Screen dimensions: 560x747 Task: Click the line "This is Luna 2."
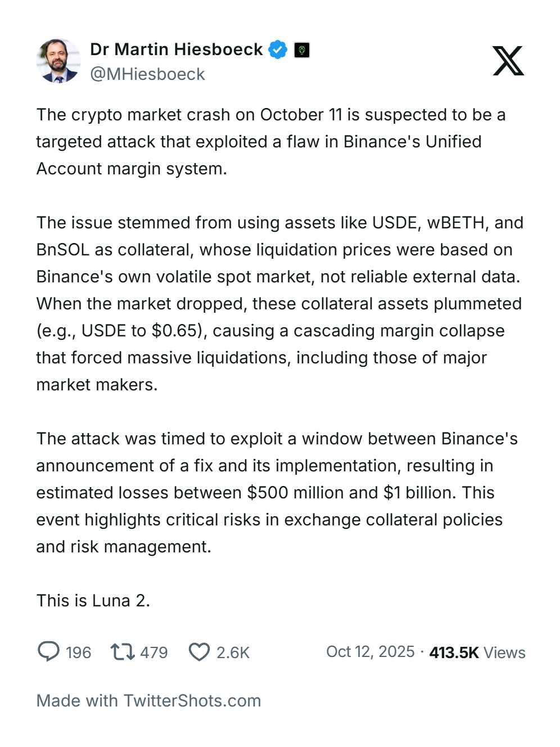click(93, 601)
